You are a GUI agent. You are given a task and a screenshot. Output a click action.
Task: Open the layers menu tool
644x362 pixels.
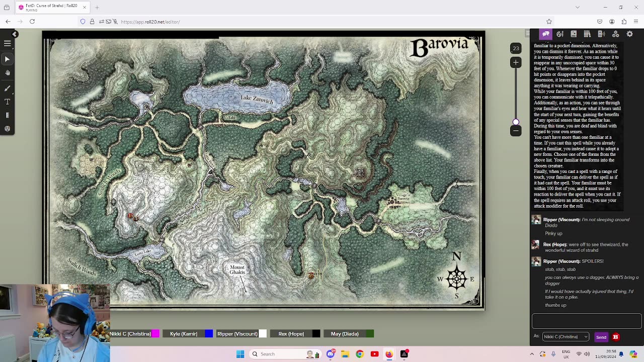[x=8, y=44]
